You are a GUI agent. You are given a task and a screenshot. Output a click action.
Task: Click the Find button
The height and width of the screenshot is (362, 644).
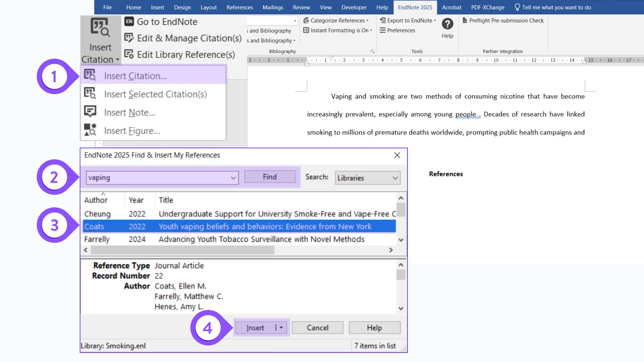point(270,177)
